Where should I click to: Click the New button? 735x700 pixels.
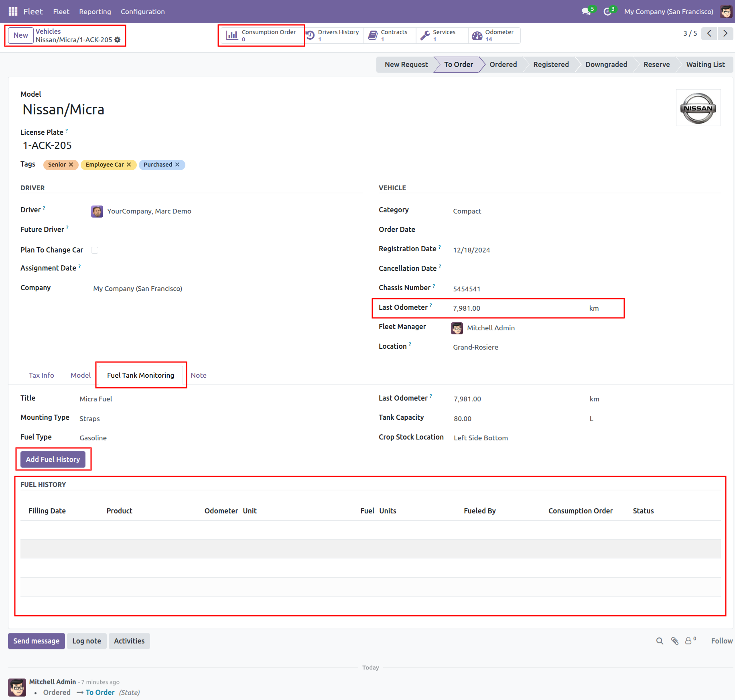click(21, 35)
